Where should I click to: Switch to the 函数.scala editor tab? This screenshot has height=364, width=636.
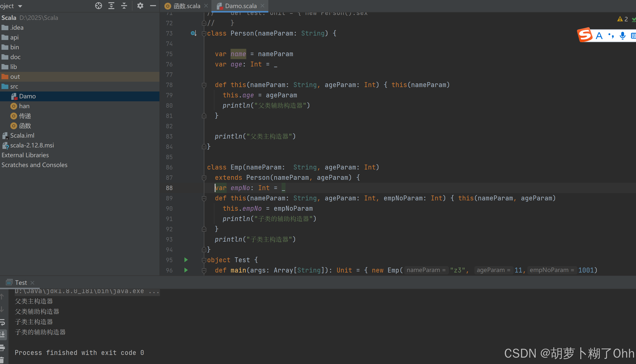click(186, 6)
